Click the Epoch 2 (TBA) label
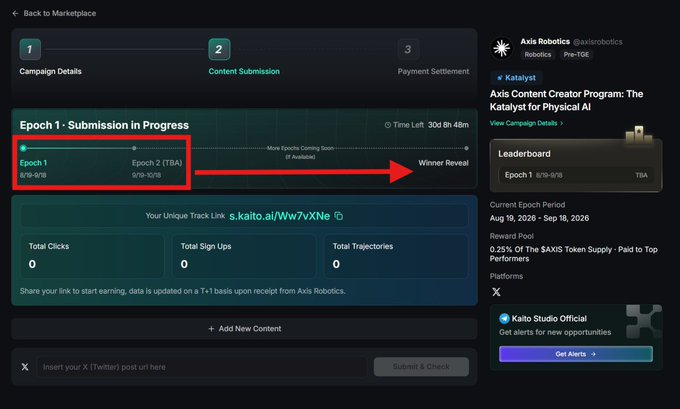Screen dimensions: 680x409 point(157,163)
